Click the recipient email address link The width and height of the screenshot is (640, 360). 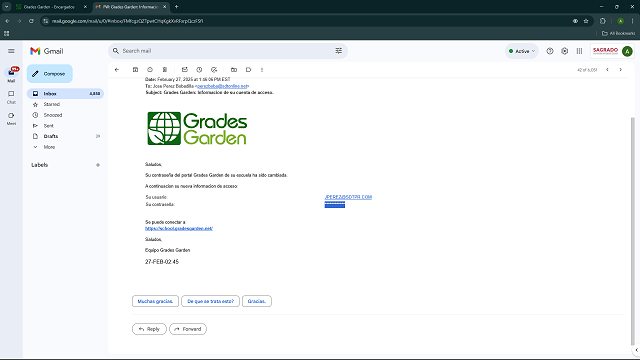[222, 86]
